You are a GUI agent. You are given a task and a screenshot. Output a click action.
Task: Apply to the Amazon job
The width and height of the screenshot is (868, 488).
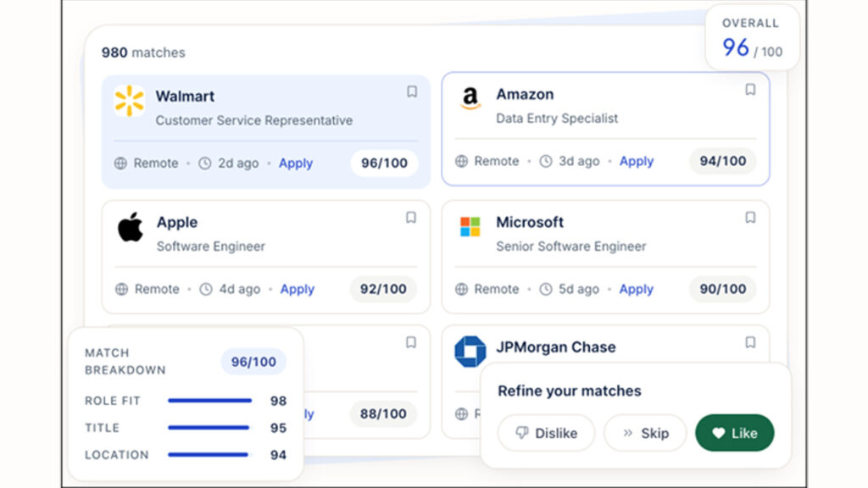[637, 161]
